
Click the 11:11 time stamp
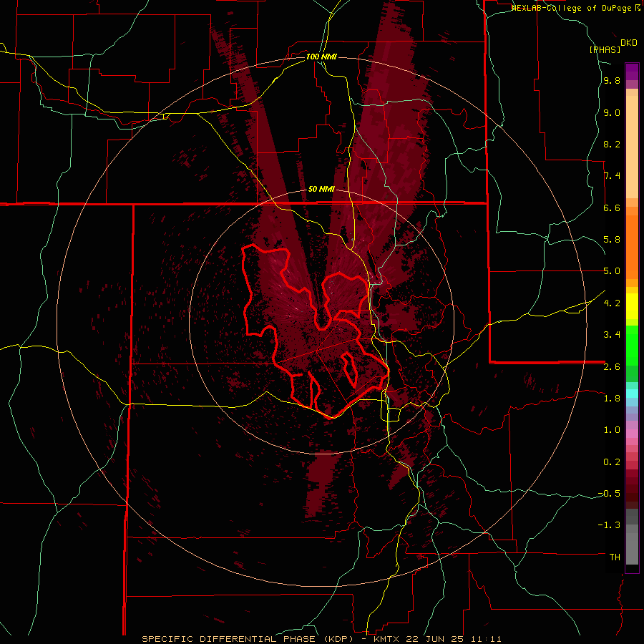tap(488, 639)
